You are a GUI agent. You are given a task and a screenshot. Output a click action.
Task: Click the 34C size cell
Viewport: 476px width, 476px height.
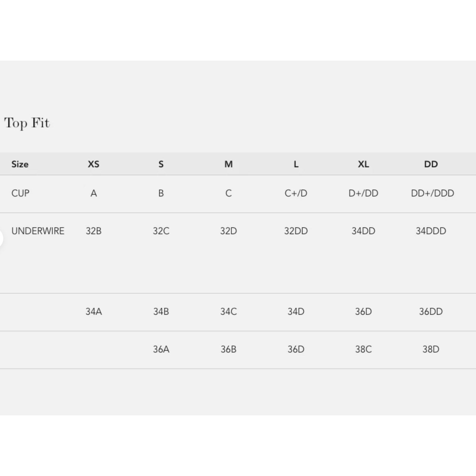pyautogui.click(x=228, y=312)
